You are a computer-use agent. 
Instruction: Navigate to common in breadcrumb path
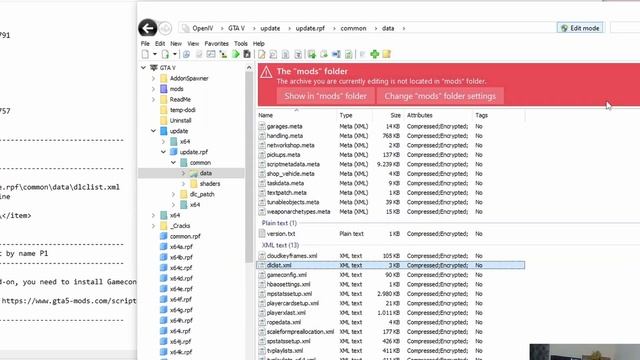pos(353,28)
